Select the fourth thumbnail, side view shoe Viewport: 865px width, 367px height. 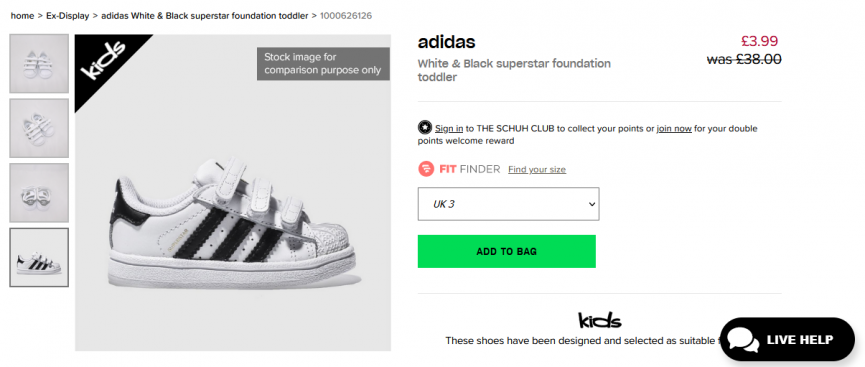pos(39,257)
